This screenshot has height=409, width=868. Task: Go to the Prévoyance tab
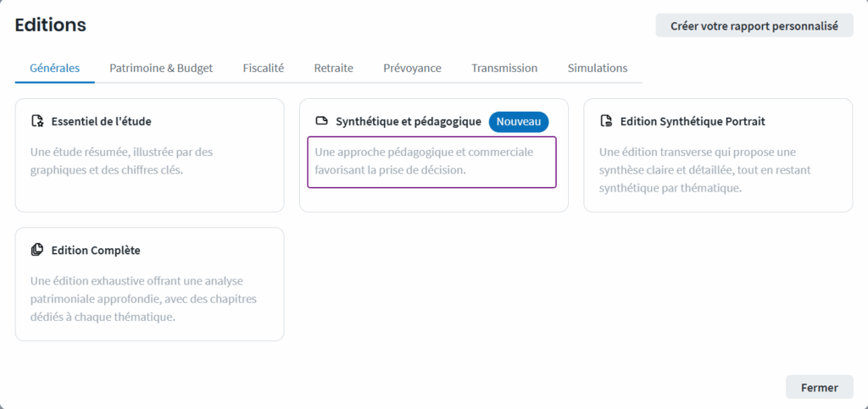(413, 69)
